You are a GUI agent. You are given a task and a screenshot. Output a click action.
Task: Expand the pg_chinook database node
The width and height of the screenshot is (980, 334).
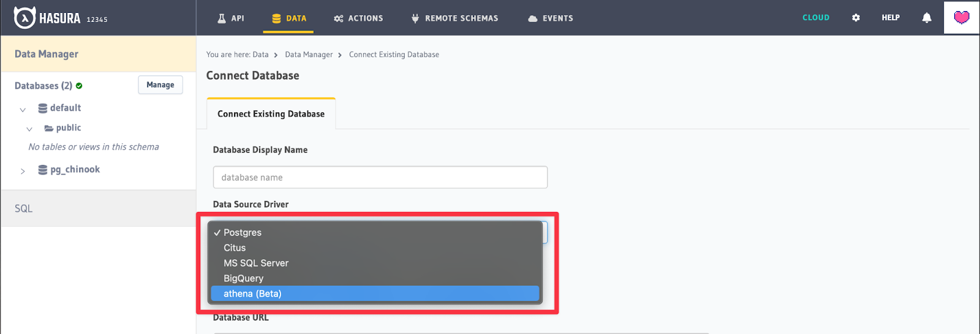coord(23,171)
